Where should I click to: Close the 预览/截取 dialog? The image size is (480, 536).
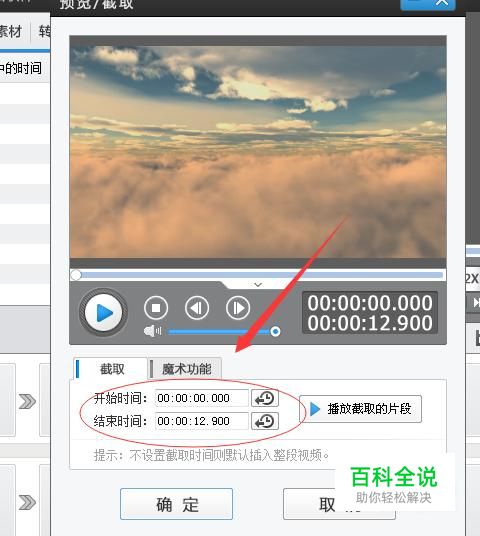click(x=442, y=3)
